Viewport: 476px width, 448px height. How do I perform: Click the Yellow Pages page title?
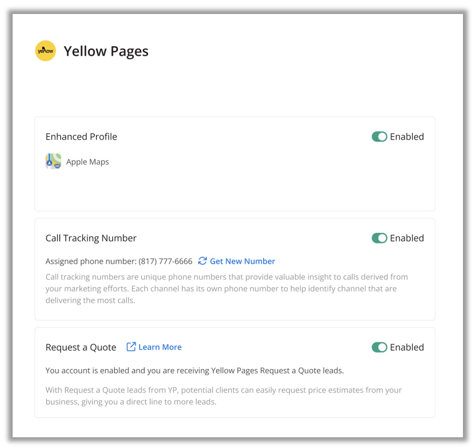[x=106, y=51]
